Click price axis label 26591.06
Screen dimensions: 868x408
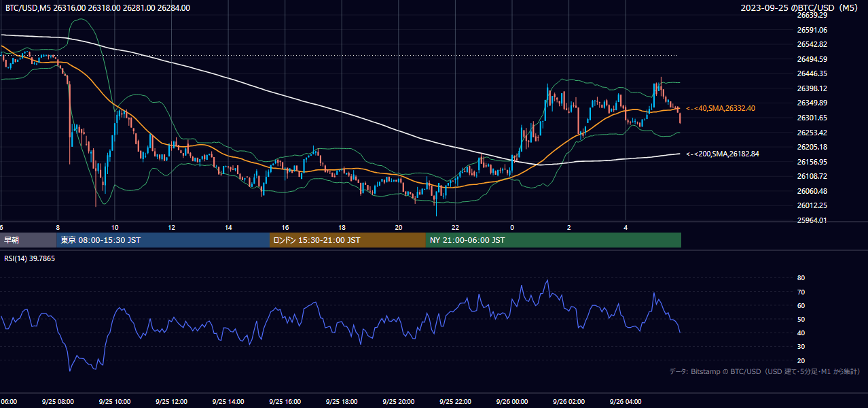click(812, 30)
